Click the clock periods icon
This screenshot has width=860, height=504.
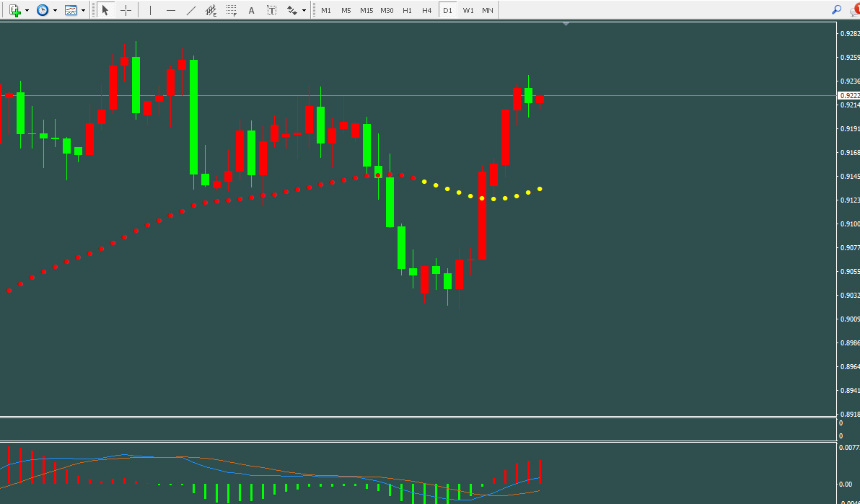click(43, 10)
